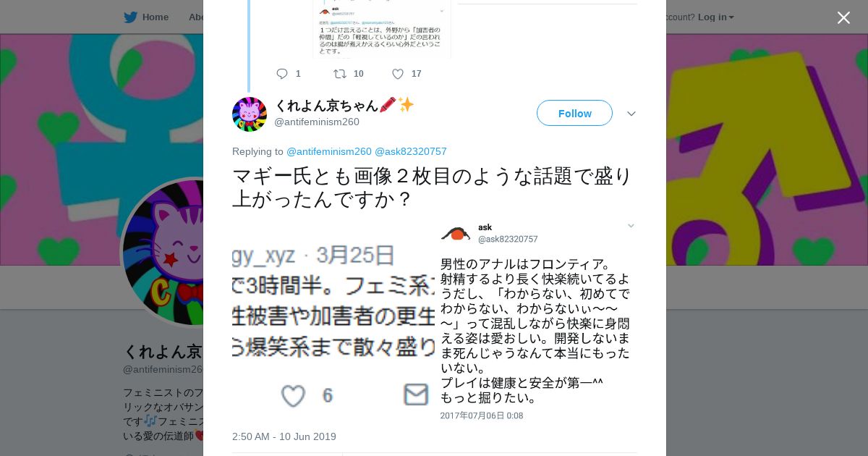Screen dimensions: 868x456
Task: Click the retweet icon with count 10
Action: pos(339,74)
